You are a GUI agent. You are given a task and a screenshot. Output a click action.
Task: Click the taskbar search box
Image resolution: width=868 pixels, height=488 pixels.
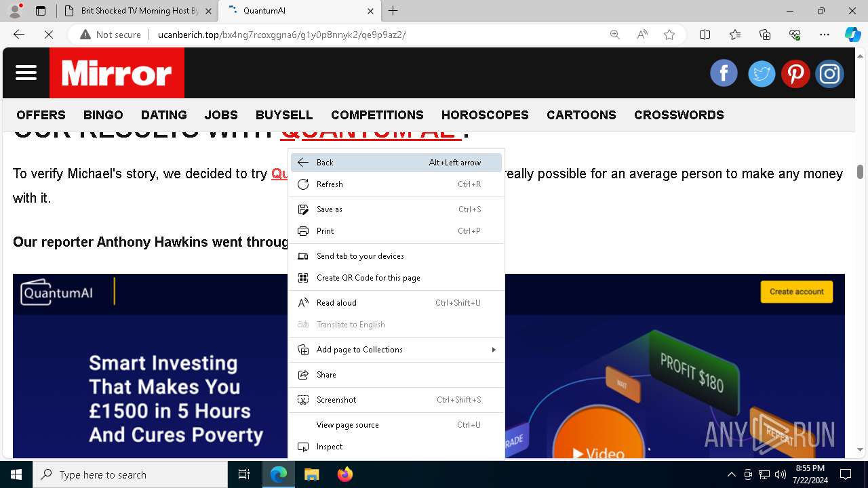coord(130,474)
